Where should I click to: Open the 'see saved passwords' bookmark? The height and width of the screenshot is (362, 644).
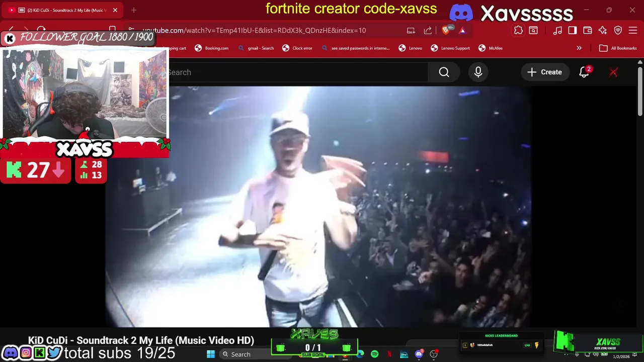point(355,48)
